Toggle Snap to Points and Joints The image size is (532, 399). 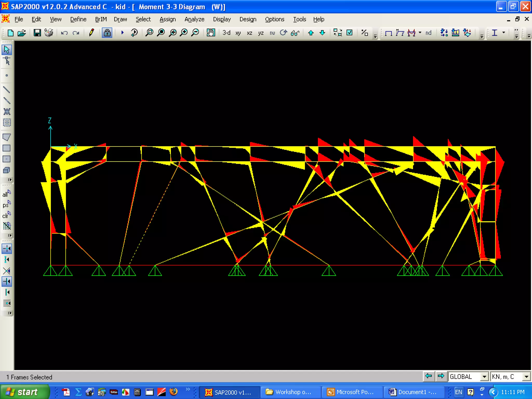click(7, 249)
